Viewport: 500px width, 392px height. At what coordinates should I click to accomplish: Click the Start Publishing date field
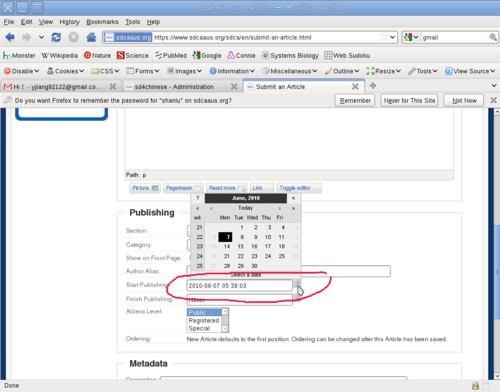coord(240,286)
